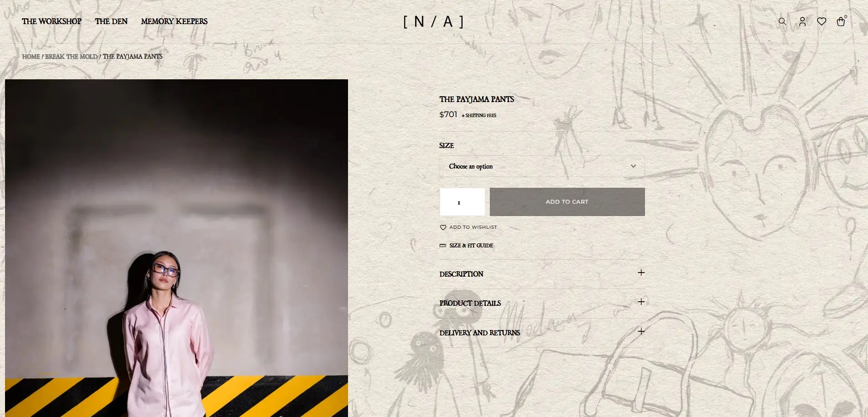Open the shopping bag cart icon
The height and width of the screenshot is (417, 868).
841,21
